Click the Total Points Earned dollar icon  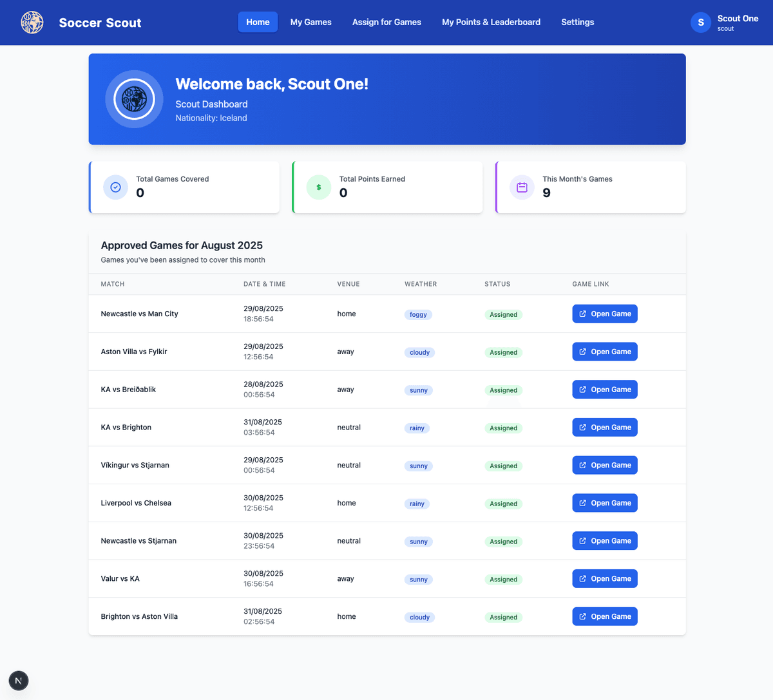point(319,187)
